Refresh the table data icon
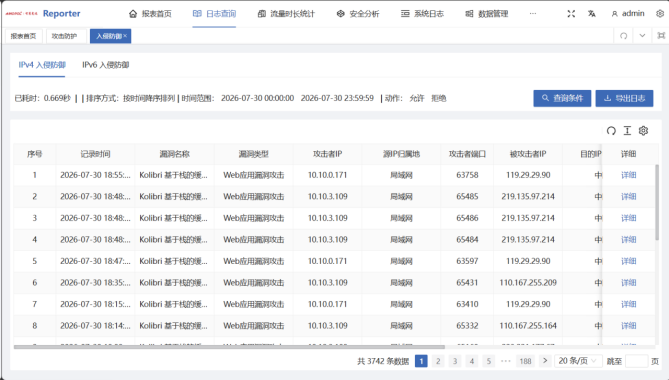The width and height of the screenshot is (669, 380). click(611, 131)
